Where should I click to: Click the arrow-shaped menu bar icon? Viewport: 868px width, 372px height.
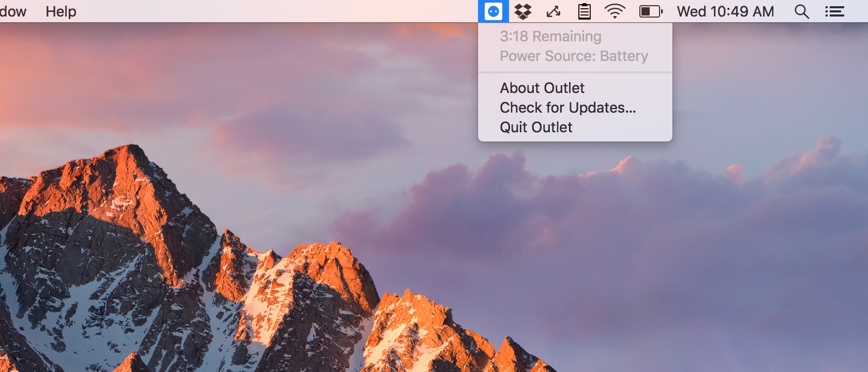[553, 11]
